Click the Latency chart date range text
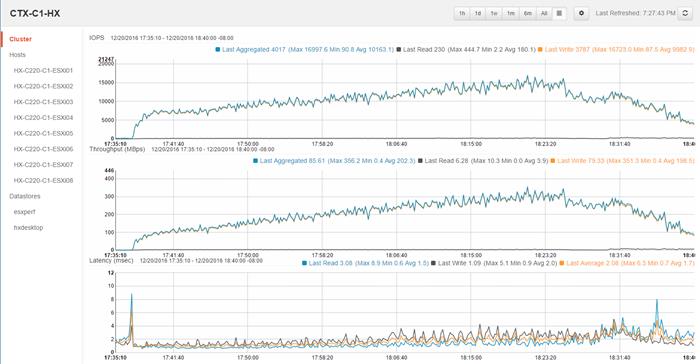The width and height of the screenshot is (700, 364). coord(201,260)
